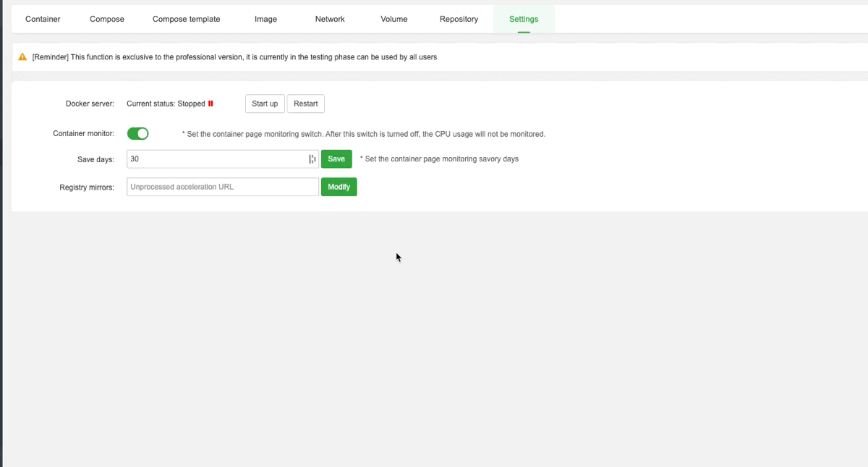Click the red stopped status indicator
The width and height of the screenshot is (868, 467).
[x=212, y=103]
